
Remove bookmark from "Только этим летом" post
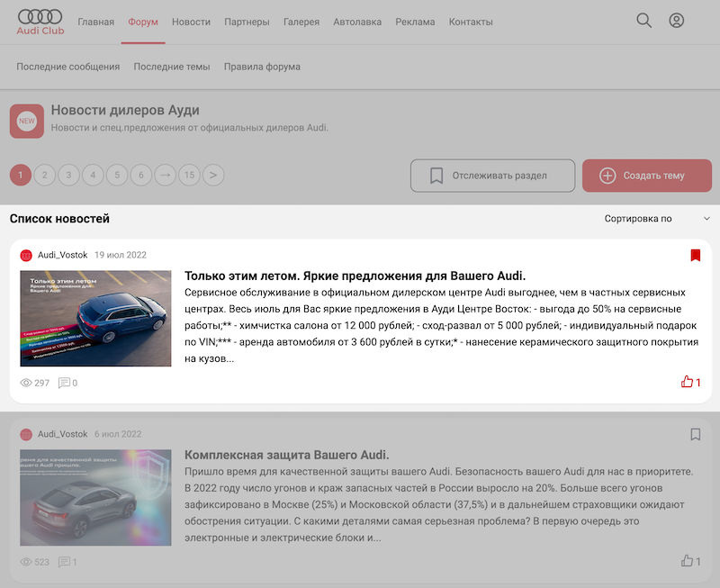pyautogui.click(x=696, y=255)
